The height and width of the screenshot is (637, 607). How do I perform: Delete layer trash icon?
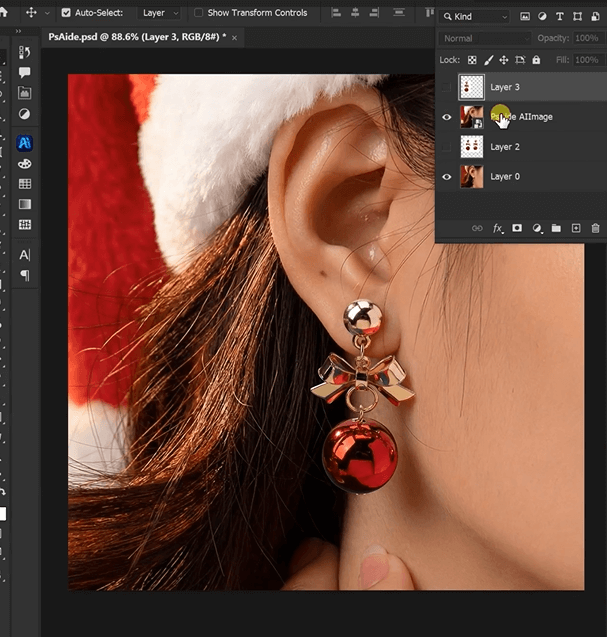click(x=595, y=228)
